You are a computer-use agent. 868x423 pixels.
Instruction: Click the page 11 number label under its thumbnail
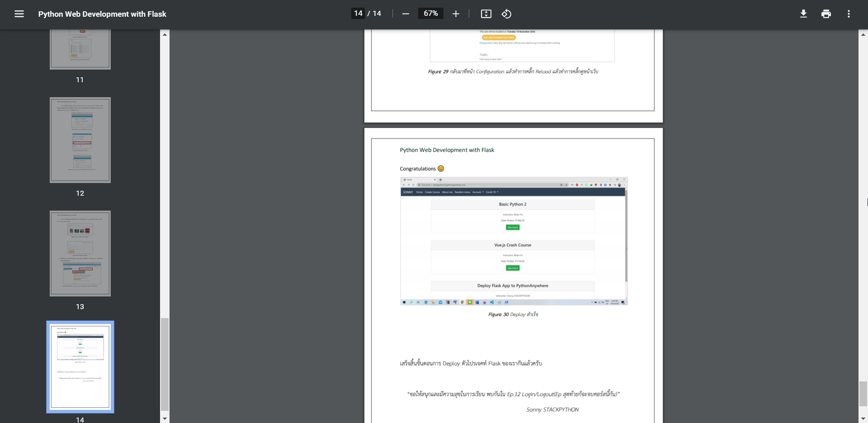pos(80,80)
